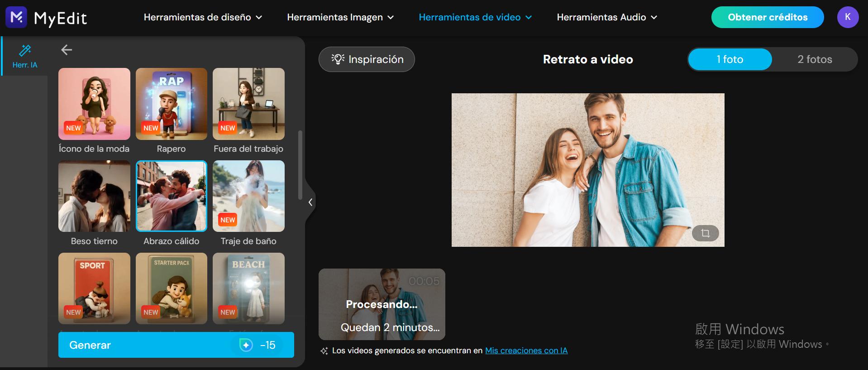Click the MyEdit brand name text
This screenshot has width=868, height=370.
coord(60,18)
